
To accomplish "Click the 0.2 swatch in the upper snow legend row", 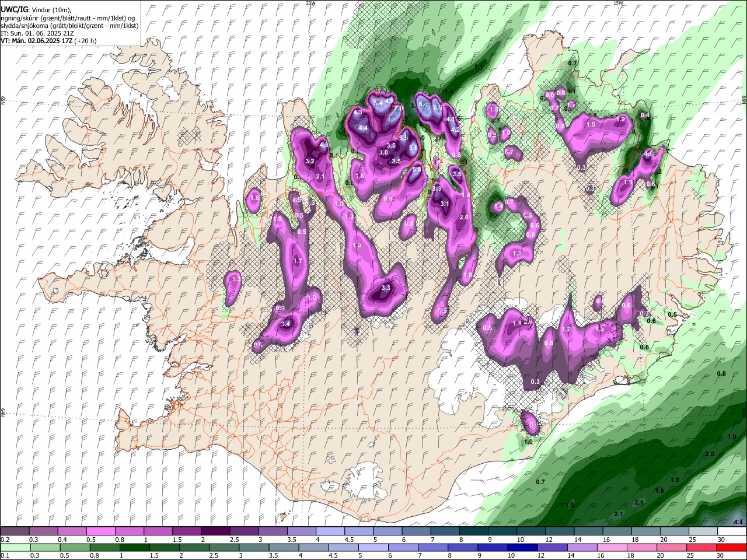I will (14, 531).
